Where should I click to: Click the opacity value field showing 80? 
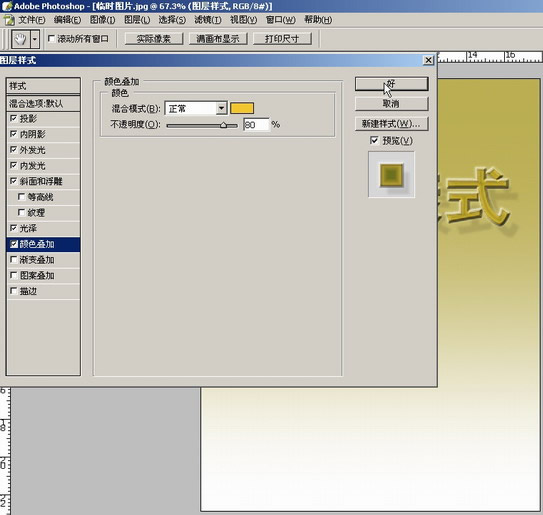256,125
